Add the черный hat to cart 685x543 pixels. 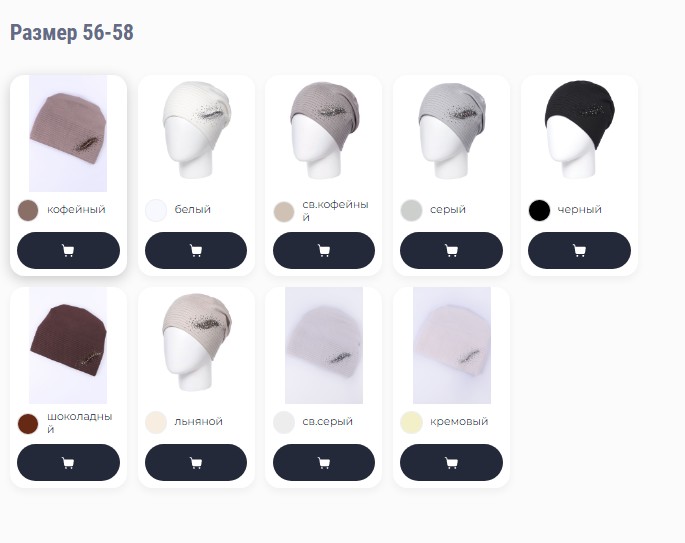pyautogui.click(x=579, y=250)
